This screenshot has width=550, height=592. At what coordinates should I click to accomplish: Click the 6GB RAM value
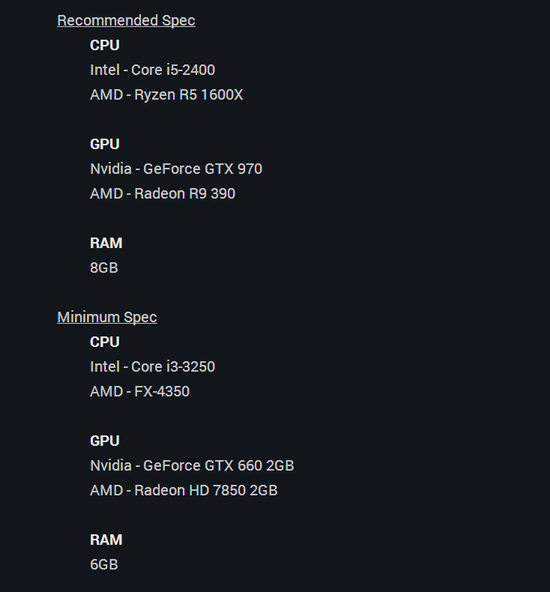(x=104, y=564)
